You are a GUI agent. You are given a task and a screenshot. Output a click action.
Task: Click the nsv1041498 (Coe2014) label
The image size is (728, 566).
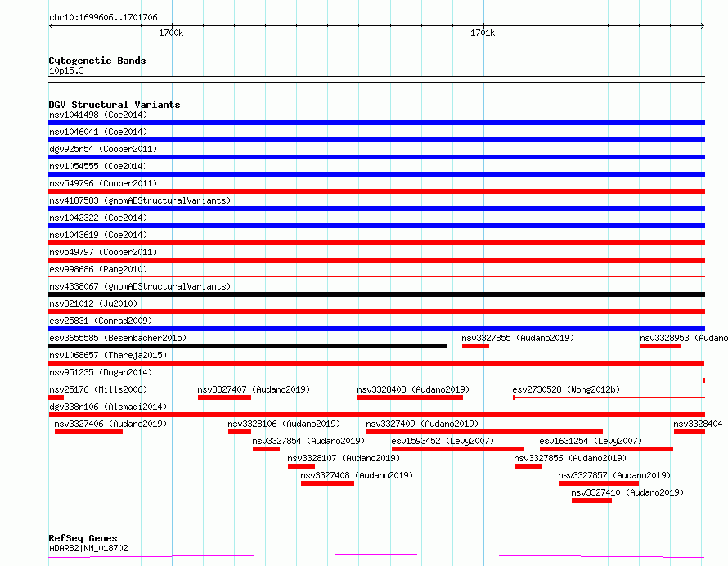pos(98,115)
